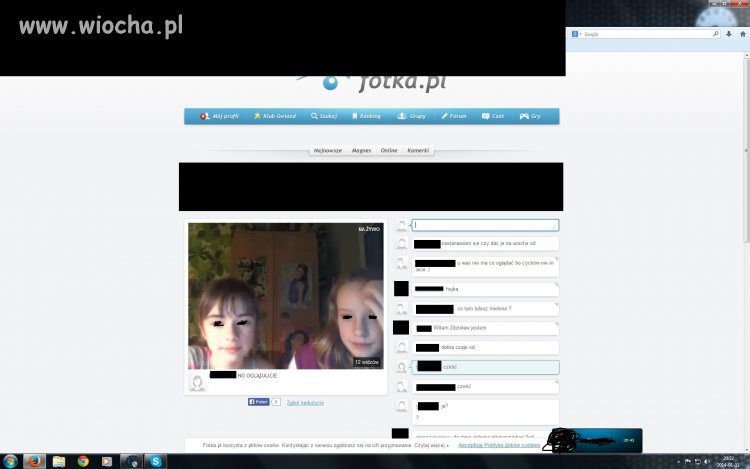The image size is (750, 469).
Task: Switch to the Online tab
Action: [389, 151]
